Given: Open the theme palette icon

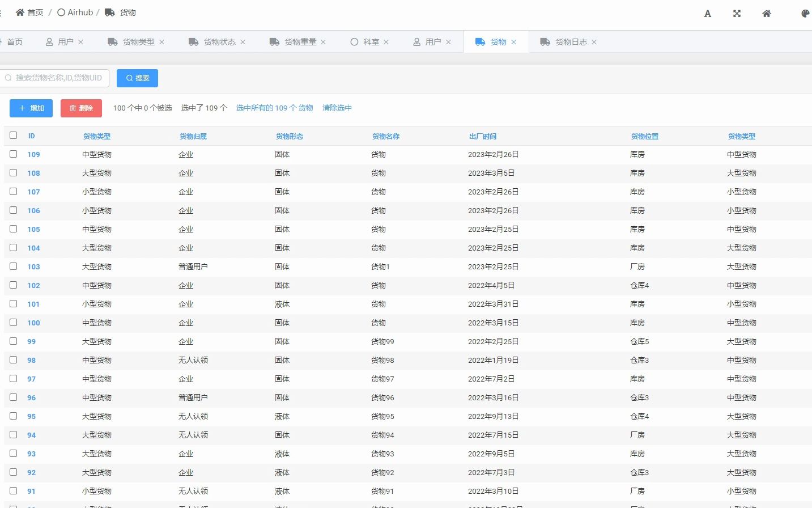Looking at the screenshot, I should pyautogui.click(x=805, y=13).
